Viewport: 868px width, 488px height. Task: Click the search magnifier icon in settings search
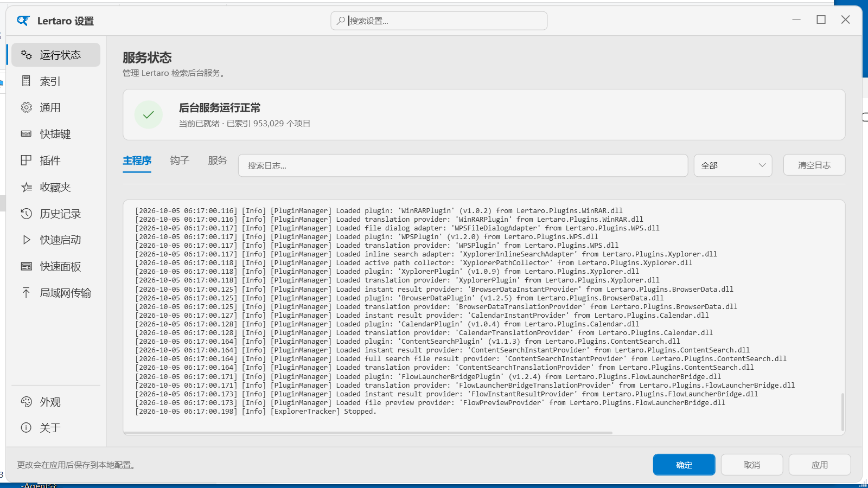341,21
